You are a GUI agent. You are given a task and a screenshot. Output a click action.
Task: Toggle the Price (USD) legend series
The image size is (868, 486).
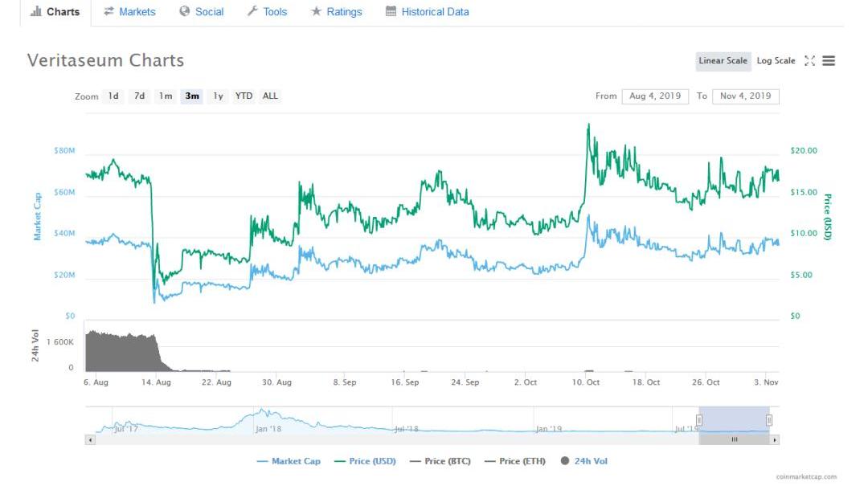pos(365,461)
